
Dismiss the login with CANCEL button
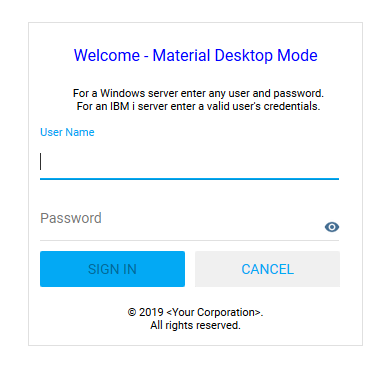[267, 269]
